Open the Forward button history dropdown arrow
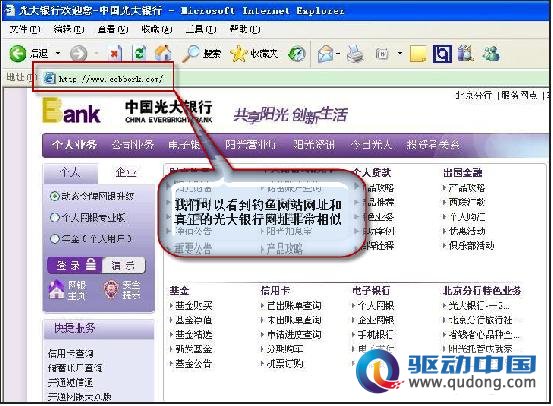The image size is (553, 406). coord(96,54)
